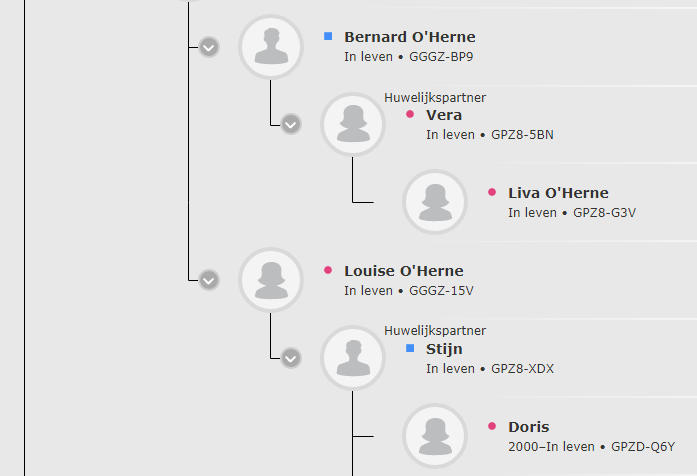
Task: Click pink gender dot beside Doris
Action: pos(492,426)
